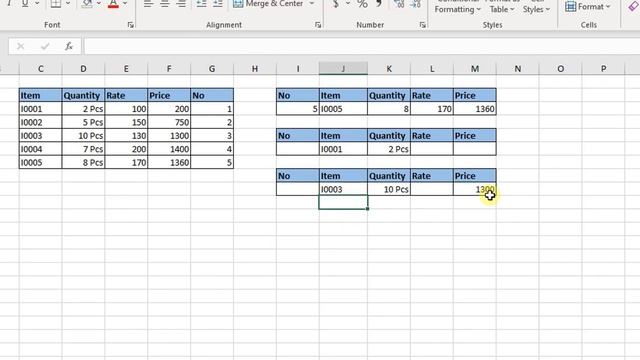Screen dimensions: 640x360
Task: Select the cell with 170 in column L
Action: pyautogui.click(x=432, y=109)
